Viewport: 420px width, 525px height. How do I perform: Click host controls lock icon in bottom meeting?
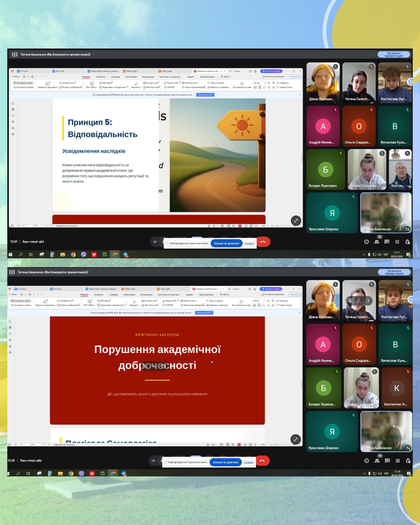point(407,461)
